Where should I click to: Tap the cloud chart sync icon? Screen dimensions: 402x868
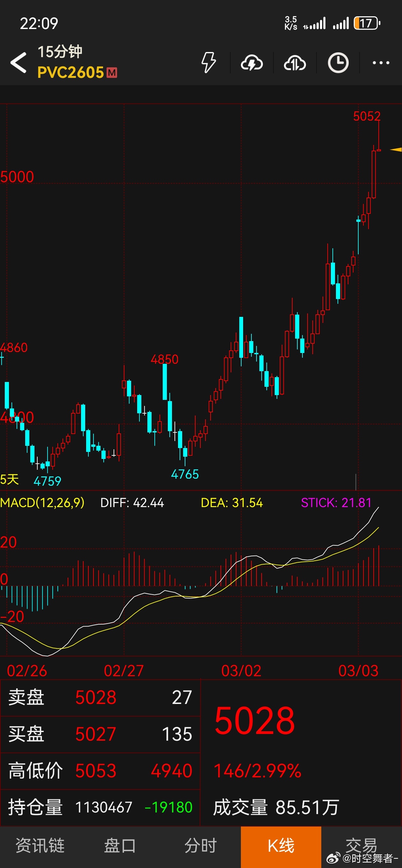click(295, 63)
